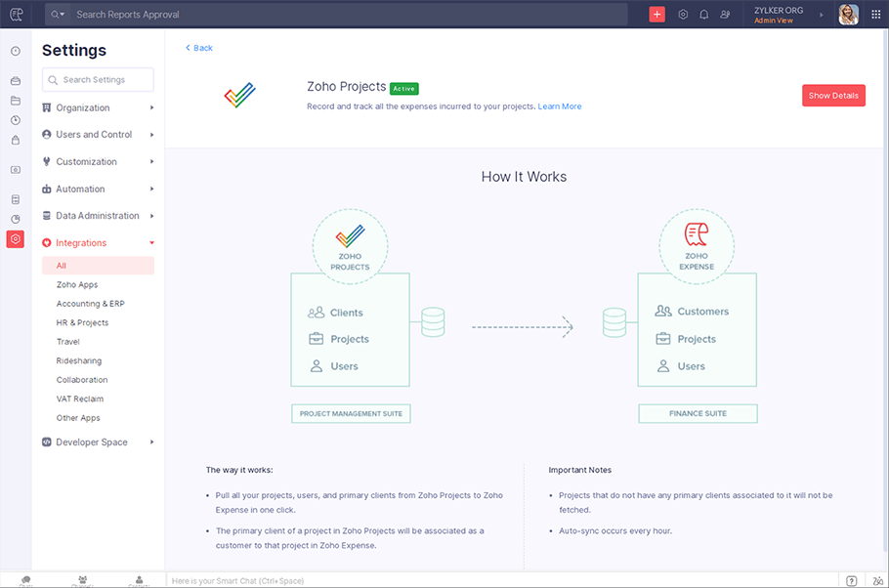Click the user profile avatar thumbnail
This screenshot has height=588, width=889.
(848, 15)
